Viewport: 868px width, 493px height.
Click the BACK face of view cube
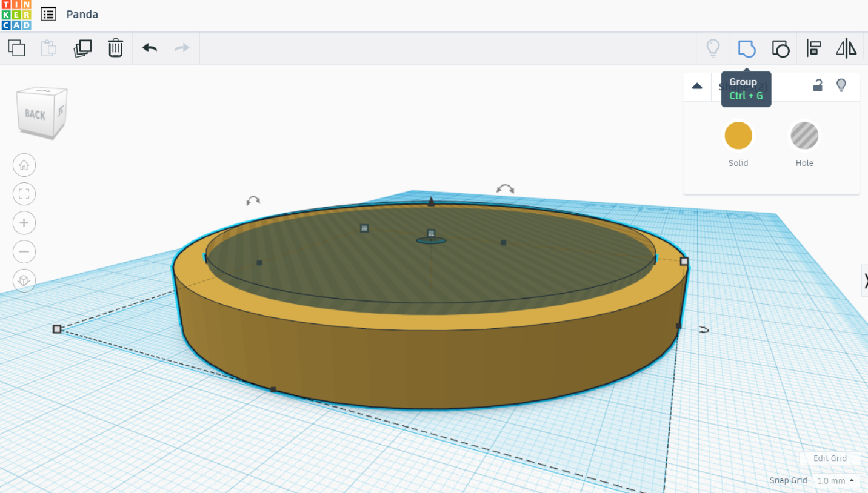coord(35,114)
